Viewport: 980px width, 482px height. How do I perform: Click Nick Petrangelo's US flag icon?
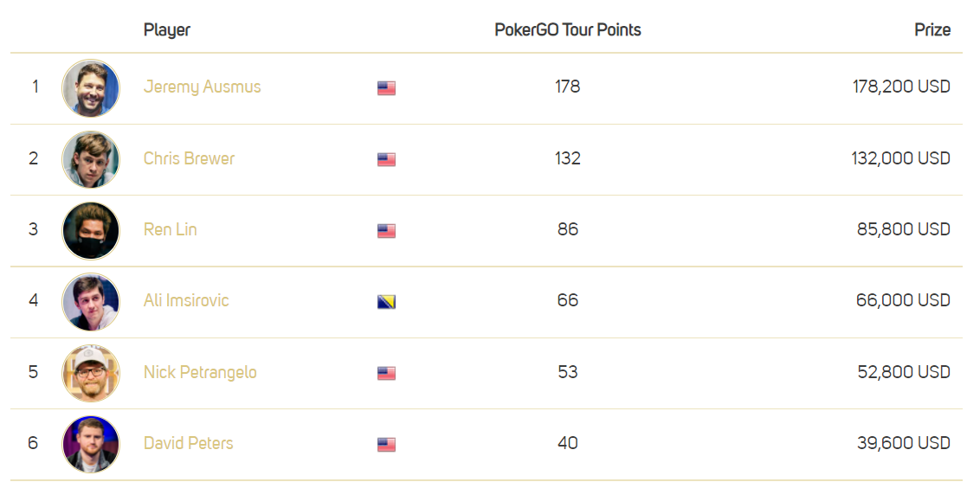tap(386, 373)
